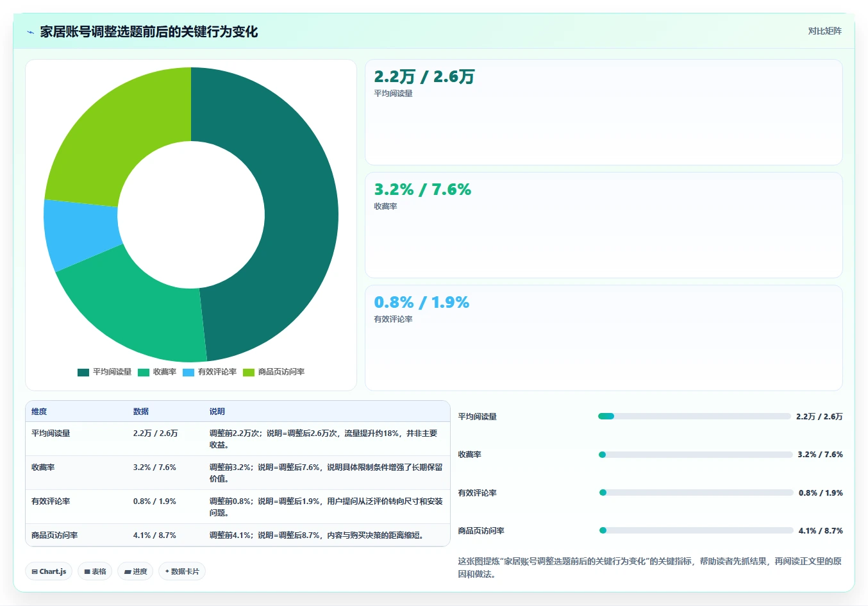Click the progress value 2.2万 / 2.6万
The height and width of the screenshot is (606, 868).
point(819,417)
